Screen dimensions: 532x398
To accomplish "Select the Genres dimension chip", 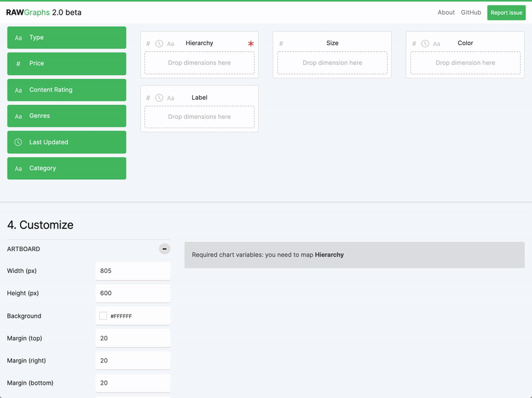I will [x=66, y=116].
